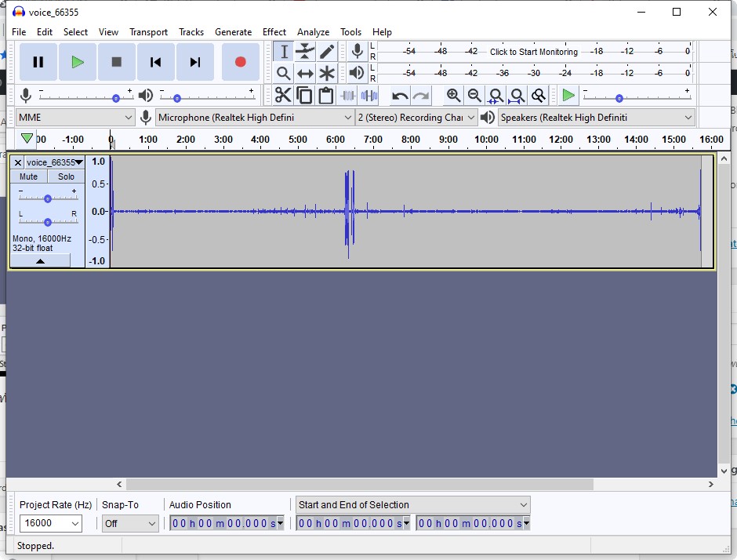Open the Effect menu

pyautogui.click(x=274, y=32)
